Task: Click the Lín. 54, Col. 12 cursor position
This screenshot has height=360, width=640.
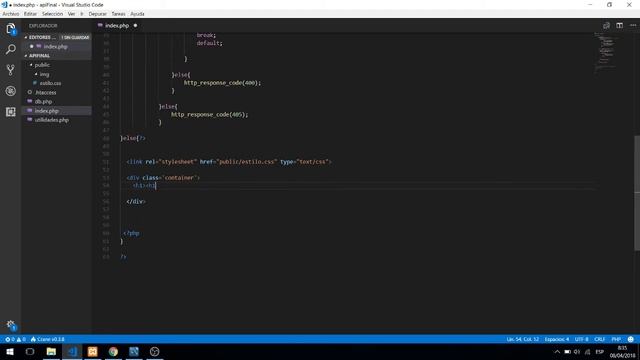Action: click(522, 339)
